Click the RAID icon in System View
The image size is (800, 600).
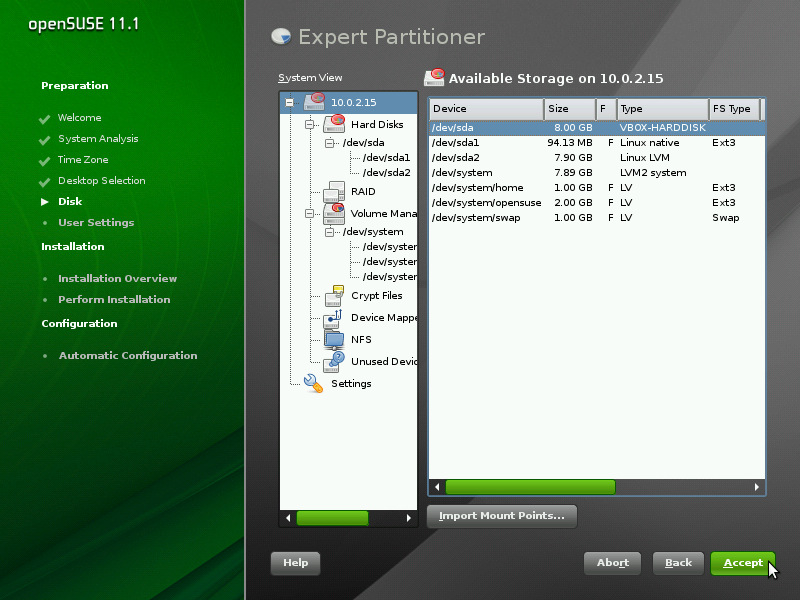coord(334,191)
